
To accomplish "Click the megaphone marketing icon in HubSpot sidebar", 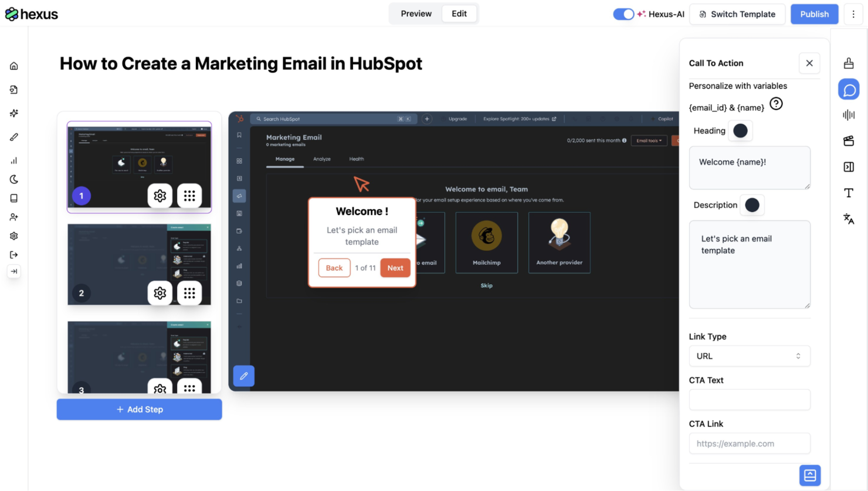I will (239, 196).
